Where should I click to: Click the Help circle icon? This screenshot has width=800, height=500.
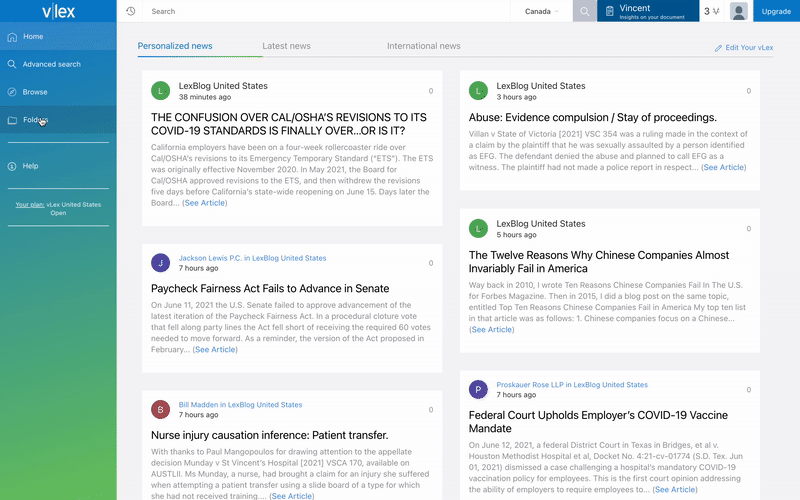(12, 166)
